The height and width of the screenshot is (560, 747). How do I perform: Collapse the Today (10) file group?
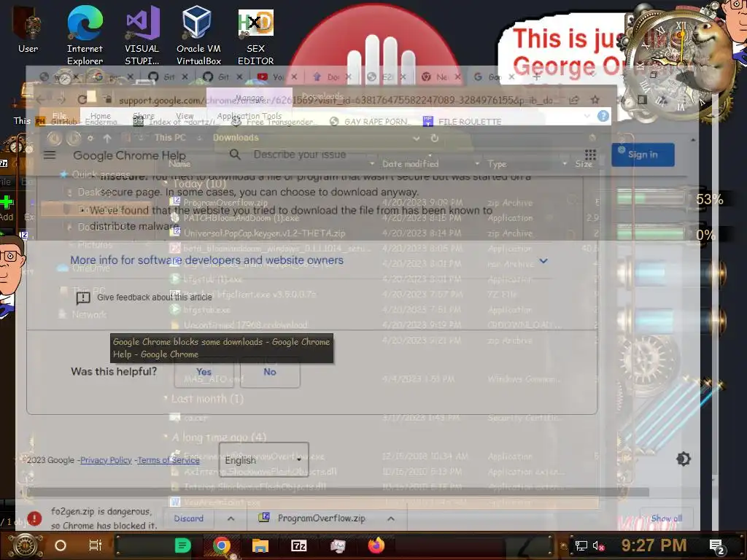pos(166,183)
